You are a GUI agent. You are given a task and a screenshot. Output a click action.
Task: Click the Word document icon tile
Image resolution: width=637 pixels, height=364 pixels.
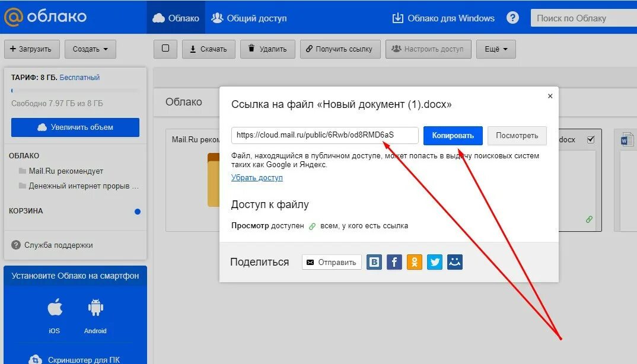point(627,139)
